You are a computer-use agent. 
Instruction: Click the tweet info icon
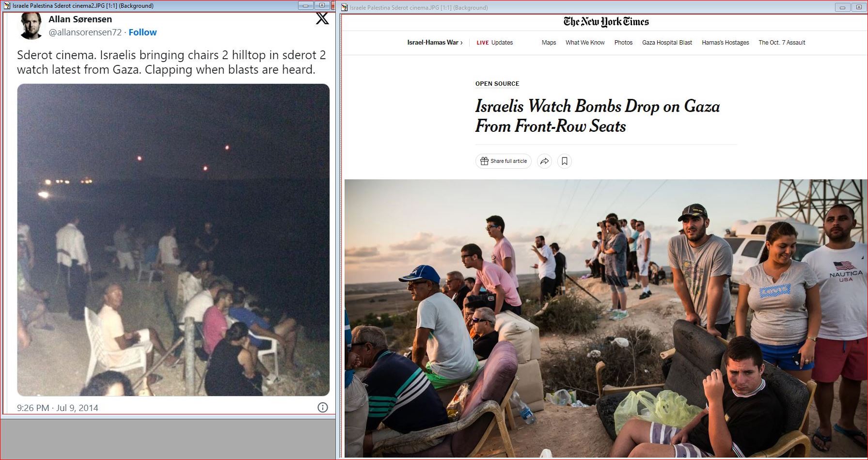point(323,408)
